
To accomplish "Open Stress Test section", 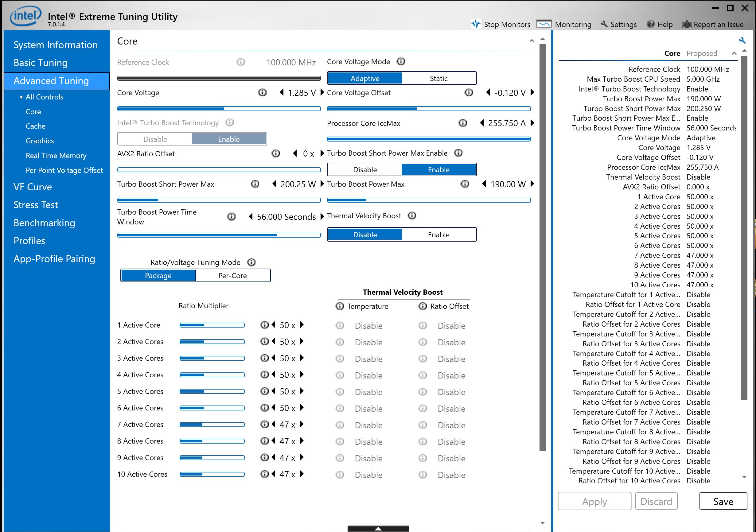I will (x=36, y=205).
